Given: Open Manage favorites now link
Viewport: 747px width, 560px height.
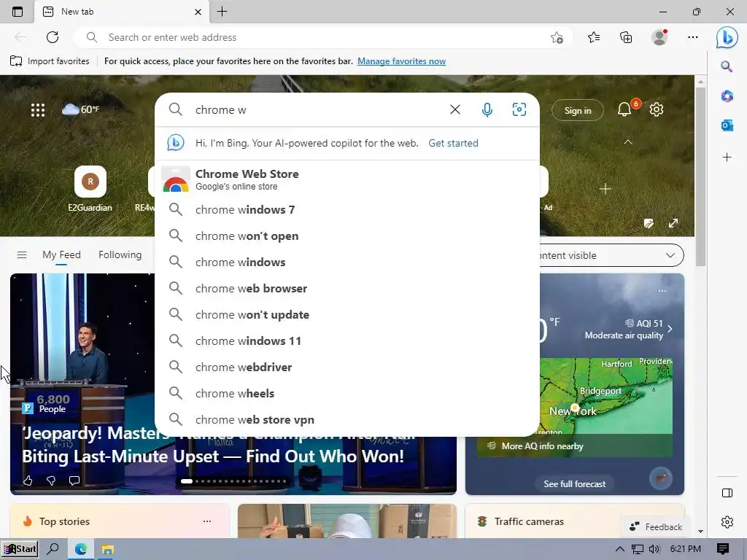Looking at the screenshot, I should click(x=402, y=61).
